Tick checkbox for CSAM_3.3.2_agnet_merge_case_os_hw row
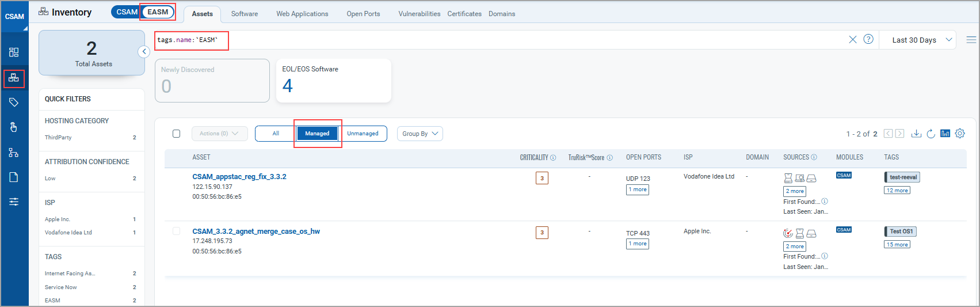 point(177,231)
